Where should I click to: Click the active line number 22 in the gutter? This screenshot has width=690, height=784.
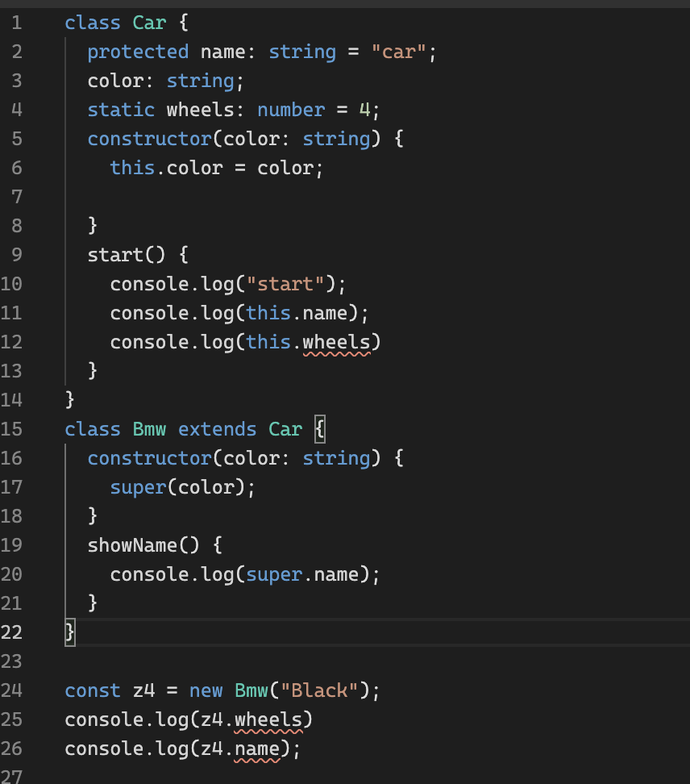point(11,632)
